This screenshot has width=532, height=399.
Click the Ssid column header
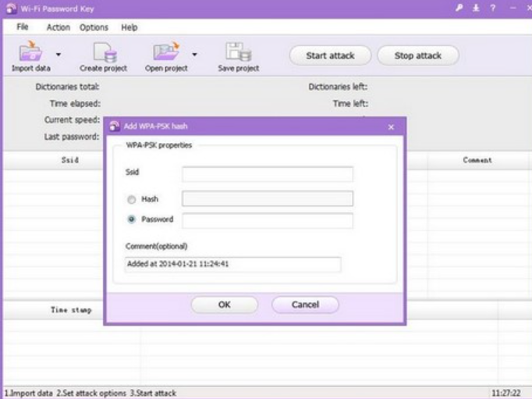point(70,160)
